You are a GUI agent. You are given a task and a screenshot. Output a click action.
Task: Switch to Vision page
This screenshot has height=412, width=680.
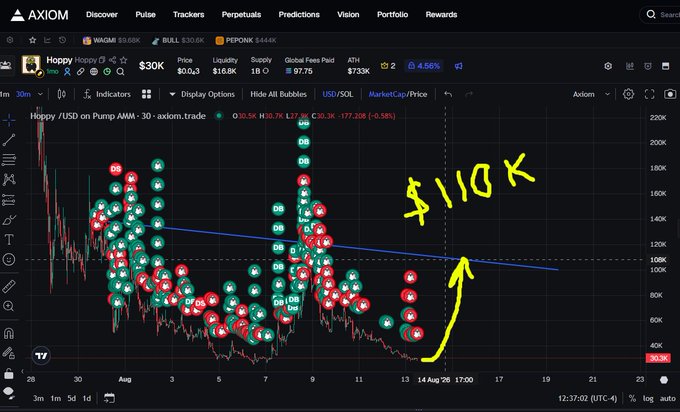tap(348, 14)
